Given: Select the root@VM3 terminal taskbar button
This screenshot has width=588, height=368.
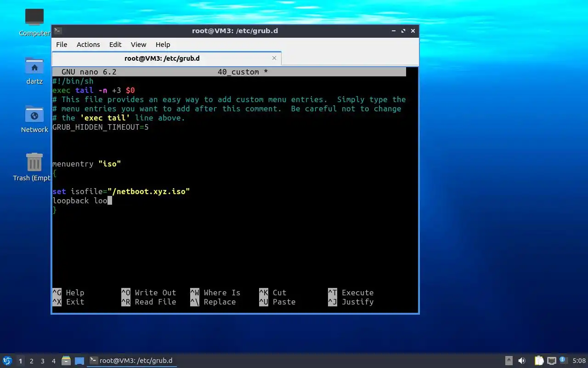Looking at the screenshot, I should (131, 361).
